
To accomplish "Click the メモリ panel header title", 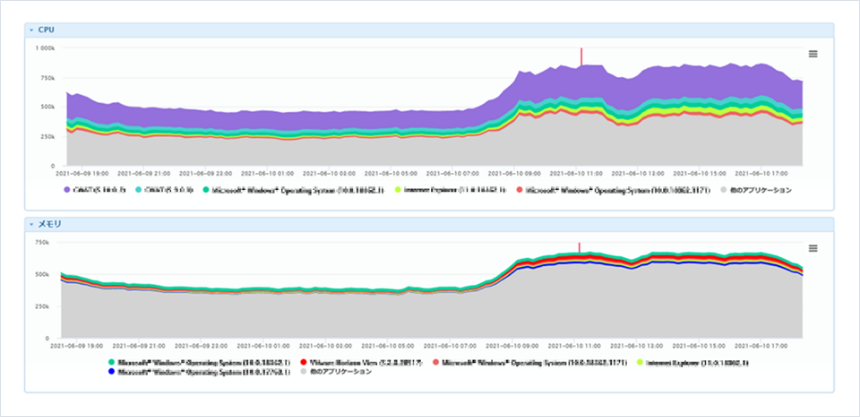I will [x=50, y=224].
